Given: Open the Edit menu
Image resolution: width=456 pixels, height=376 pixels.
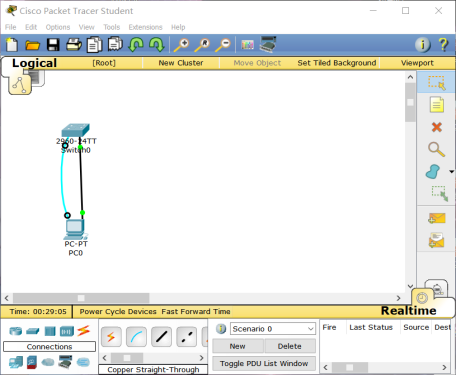Looking at the screenshot, I should 31,27.
